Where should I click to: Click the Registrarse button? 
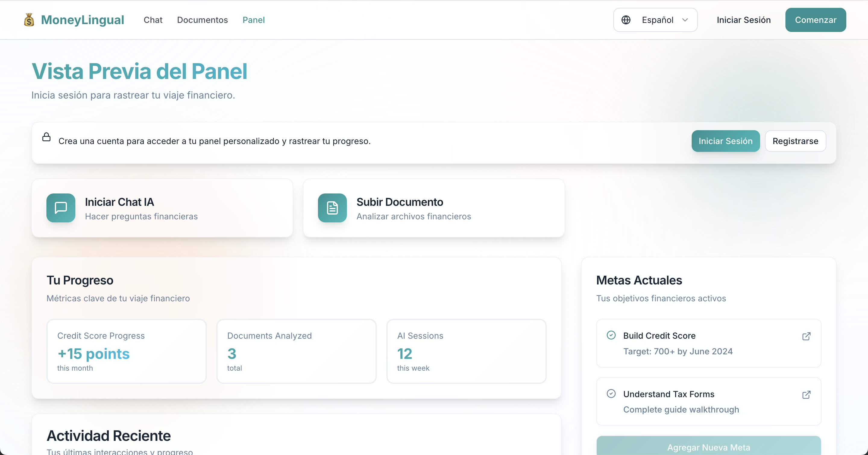[795, 141]
